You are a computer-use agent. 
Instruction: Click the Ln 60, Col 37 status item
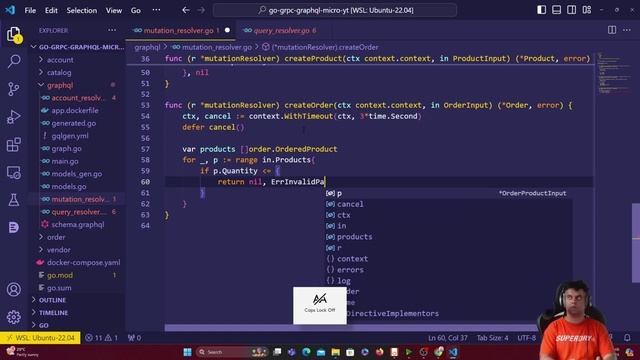[447, 338]
